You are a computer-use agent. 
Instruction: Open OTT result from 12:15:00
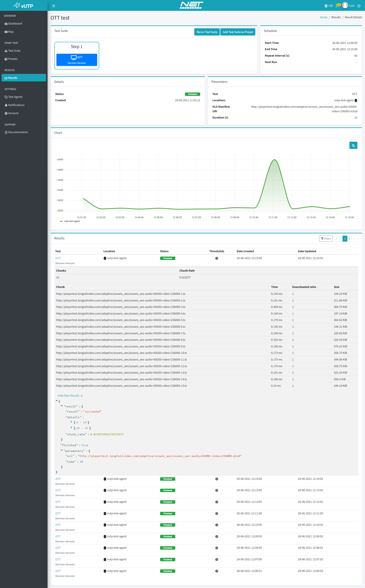pyautogui.click(x=58, y=258)
